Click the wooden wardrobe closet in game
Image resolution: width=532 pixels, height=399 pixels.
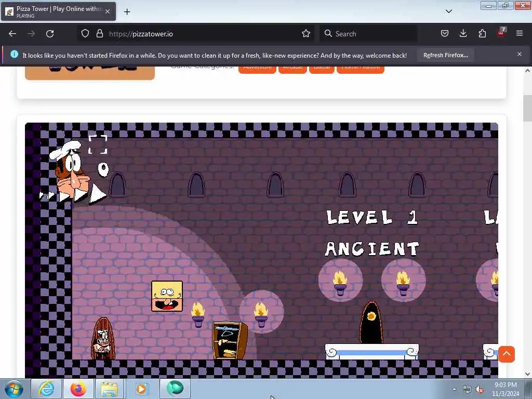click(229, 340)
